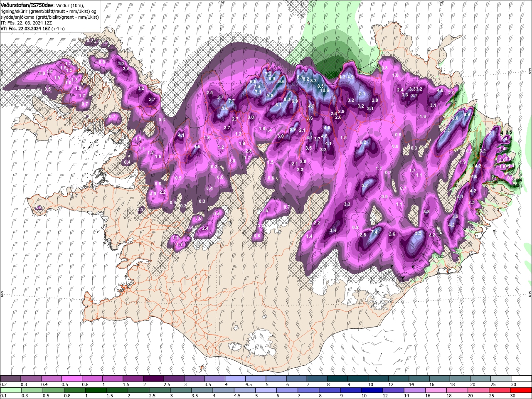Pick lower-row swatch between 2.5 and 3
This screenshot has width=532, height=399.
160,390
